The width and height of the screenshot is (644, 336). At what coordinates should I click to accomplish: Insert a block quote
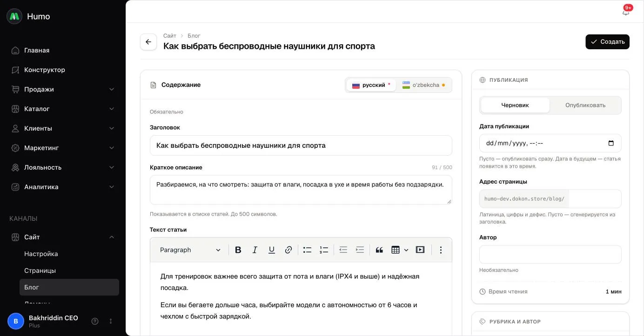tap(379, 250)
